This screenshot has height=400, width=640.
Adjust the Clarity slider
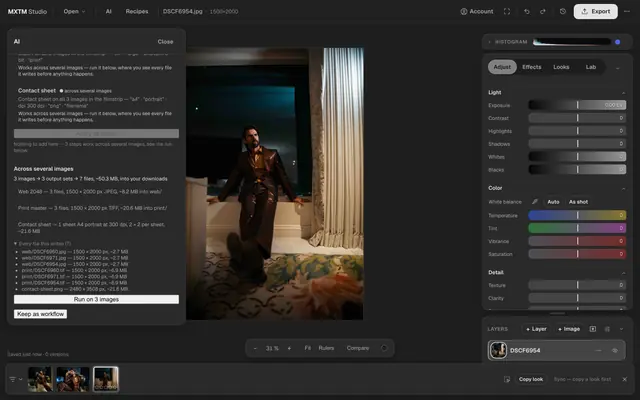point(577,298)
